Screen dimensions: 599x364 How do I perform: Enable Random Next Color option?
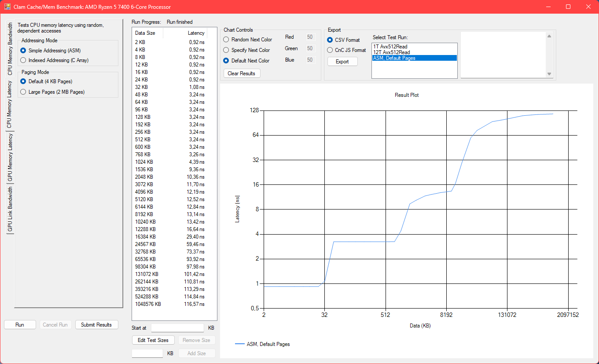[227, 40]
